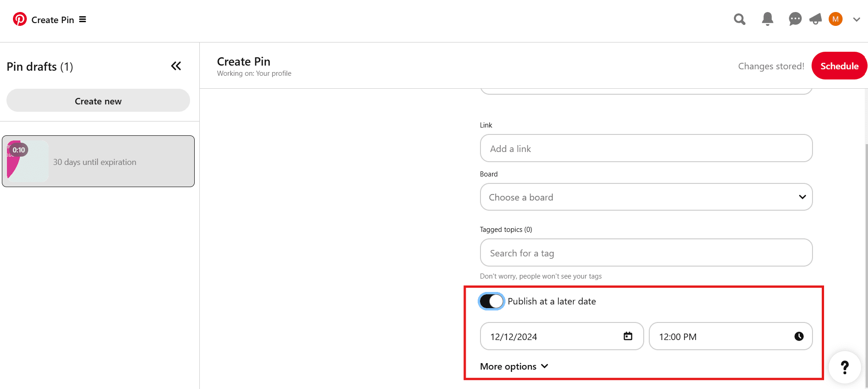Viewport: 868px width, 389px height.
Task: Disable Publish at a later date toggle
Action: click(491, 301)
